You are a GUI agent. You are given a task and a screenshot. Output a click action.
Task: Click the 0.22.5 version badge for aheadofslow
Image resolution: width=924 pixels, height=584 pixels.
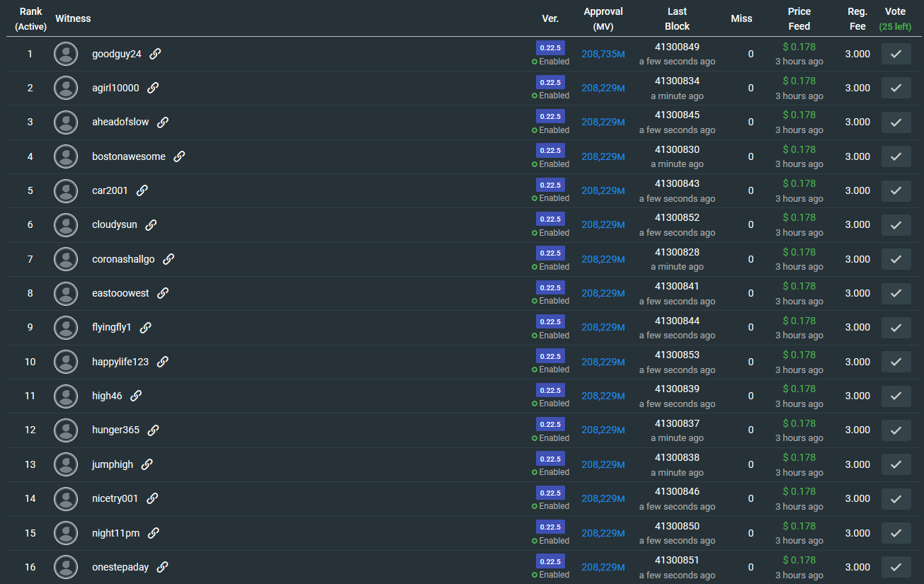(550, 116)
